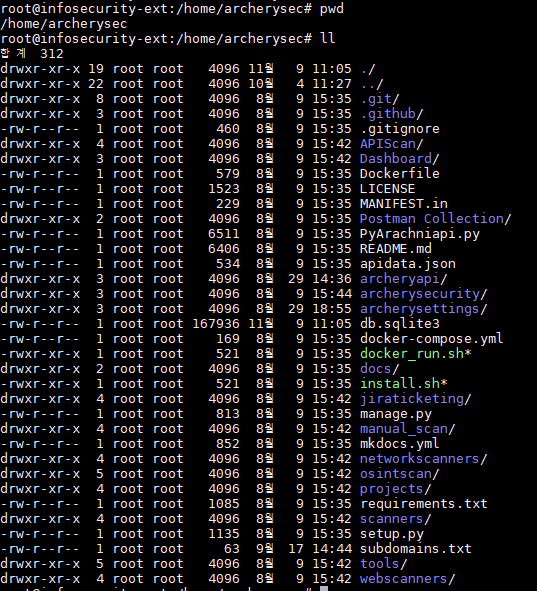Select the archerysettings/ directory name
Screen dimensions: 537x591
coord(424,309)
